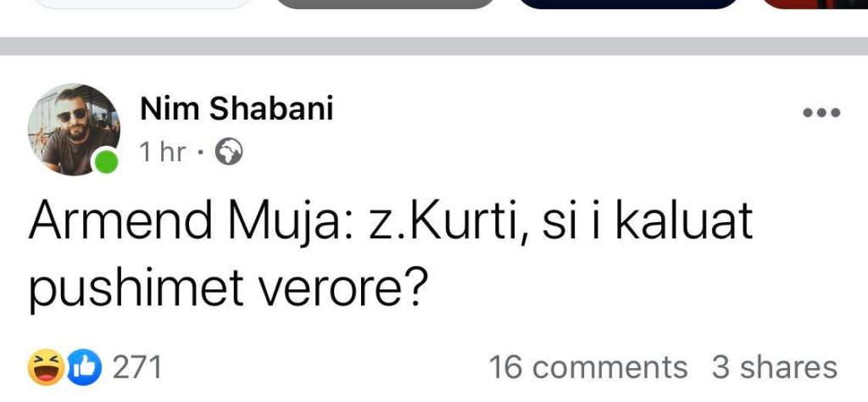Open the gray story card at the top
Screen dimensions: 868x402
[x=385, y=4]
